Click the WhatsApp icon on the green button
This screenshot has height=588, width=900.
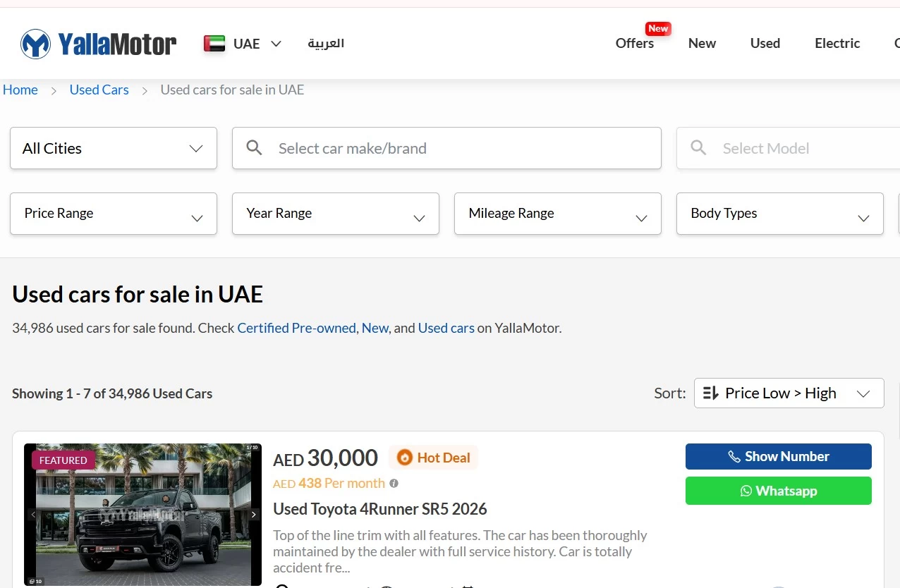(747, 491)
